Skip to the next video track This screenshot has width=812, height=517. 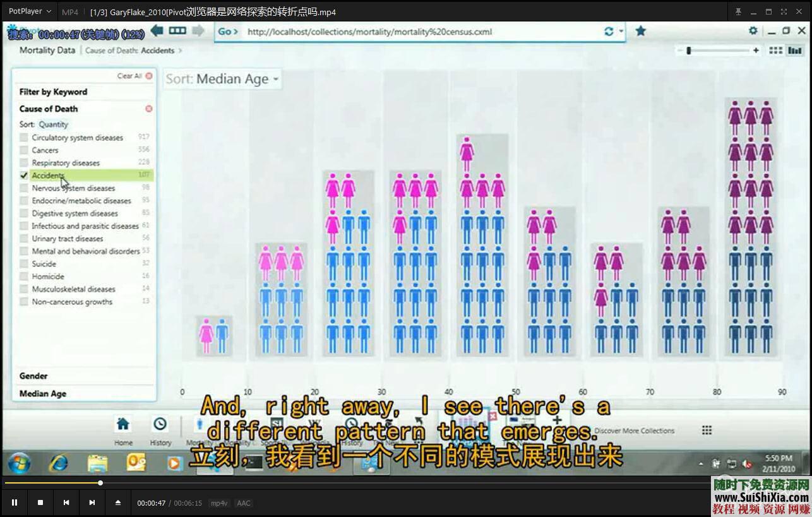click(x=92, y=502)
